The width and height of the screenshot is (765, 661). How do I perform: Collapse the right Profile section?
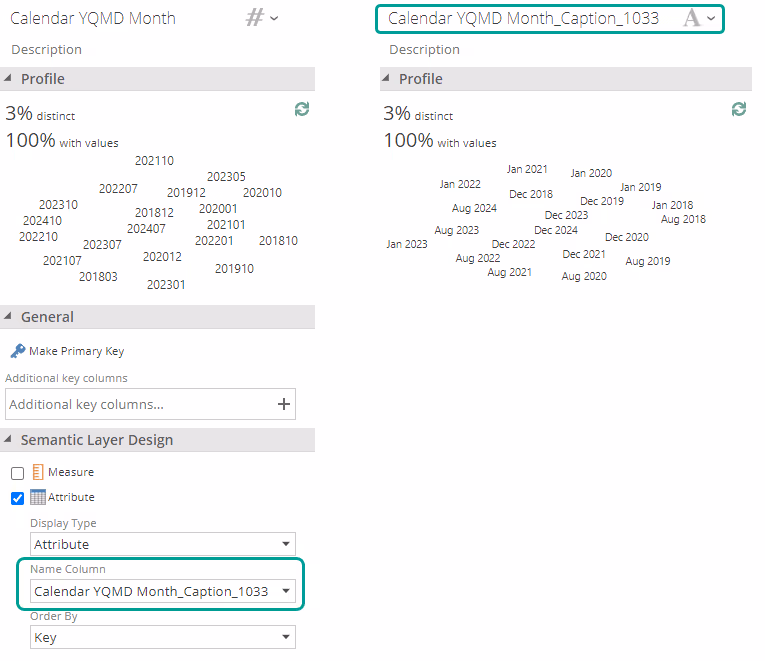point(387,79)
